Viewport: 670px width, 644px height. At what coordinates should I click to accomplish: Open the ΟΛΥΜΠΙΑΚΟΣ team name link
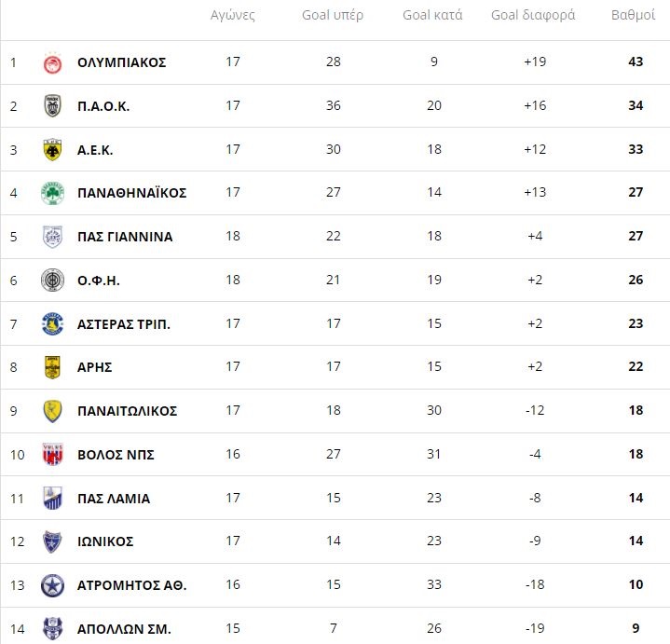pyautogui.click(x=121, y=62)
